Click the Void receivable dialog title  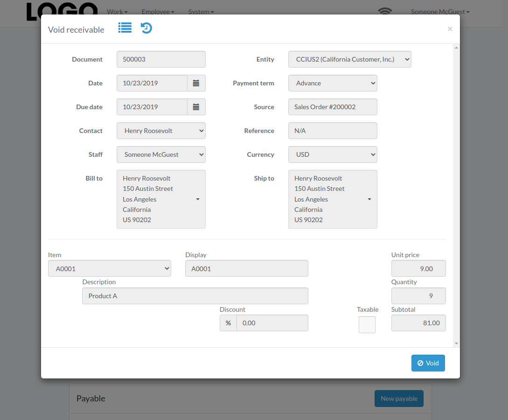coord(76,30)
